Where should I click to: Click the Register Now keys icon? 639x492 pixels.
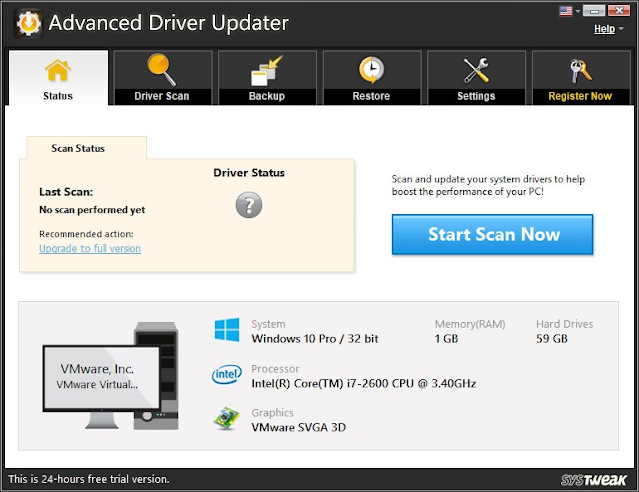(580, 71)
